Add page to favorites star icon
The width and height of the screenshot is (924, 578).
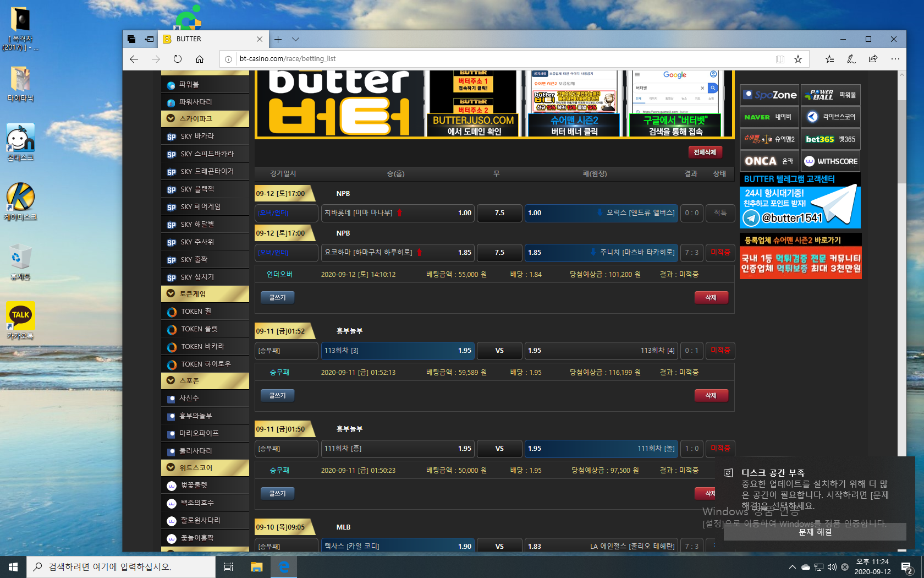pos(798,59)
